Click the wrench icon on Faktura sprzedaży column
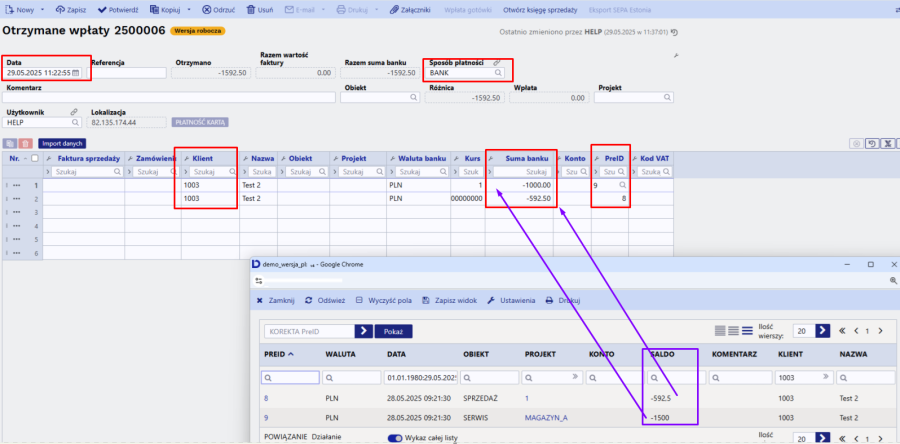 49,158
